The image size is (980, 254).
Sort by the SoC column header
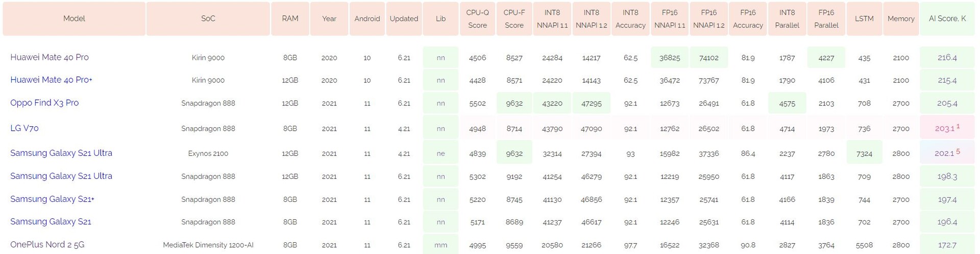[x=208, y=19]
